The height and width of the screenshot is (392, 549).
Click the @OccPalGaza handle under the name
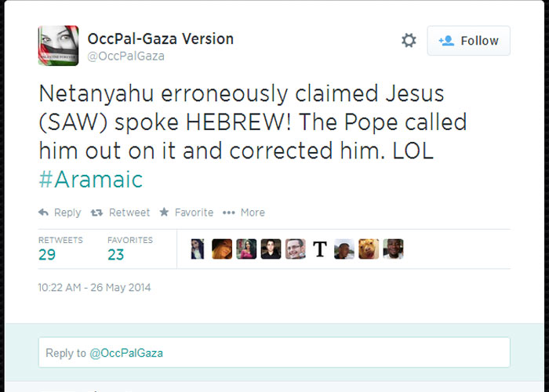(126, 56)
